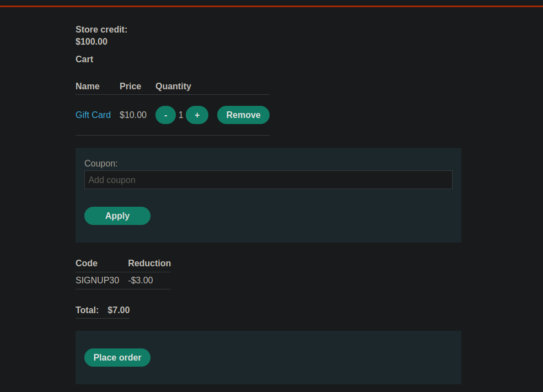This screenshot has height=392, width=543.
Task: Select the -$3.00 reduction amount
Action: [x=141, y=281]
